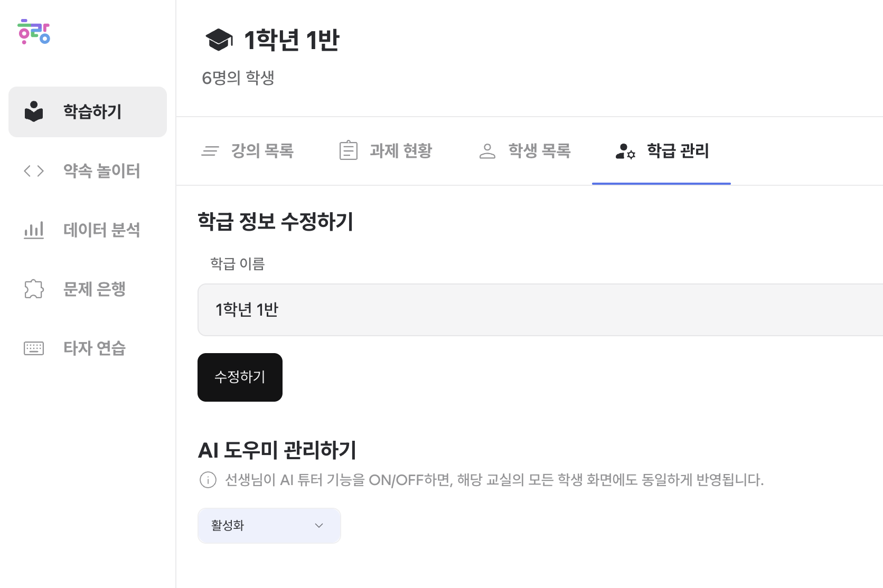Click the 문제 은행 puzzle piece icon

tap(34, 289)
